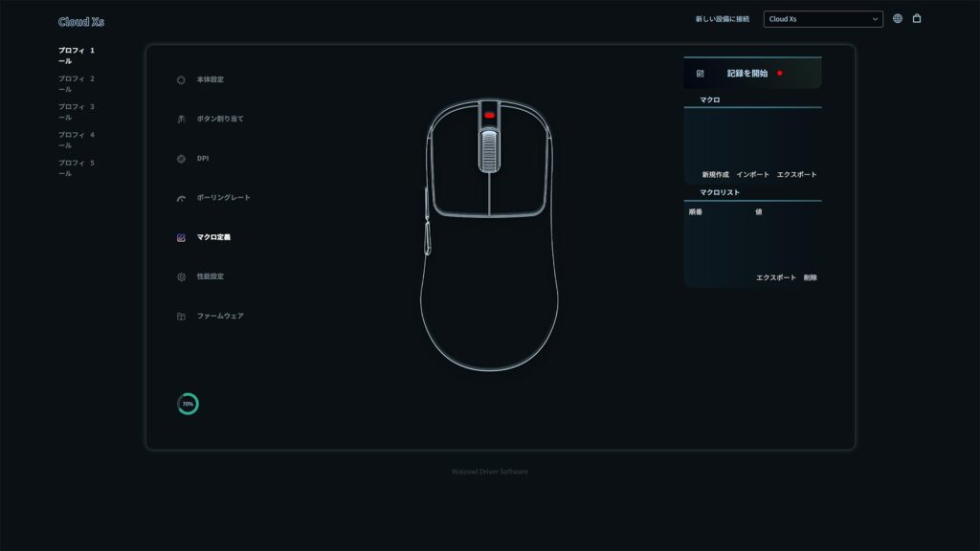Select プロフィール 5 in the profile list

coord(77,168)
